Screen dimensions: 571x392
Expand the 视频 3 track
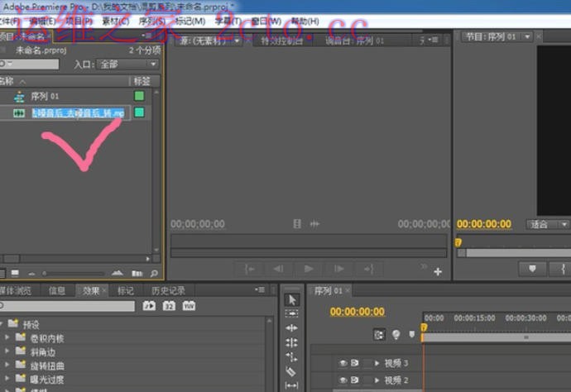pyautogui.click(x=377, y=363)
